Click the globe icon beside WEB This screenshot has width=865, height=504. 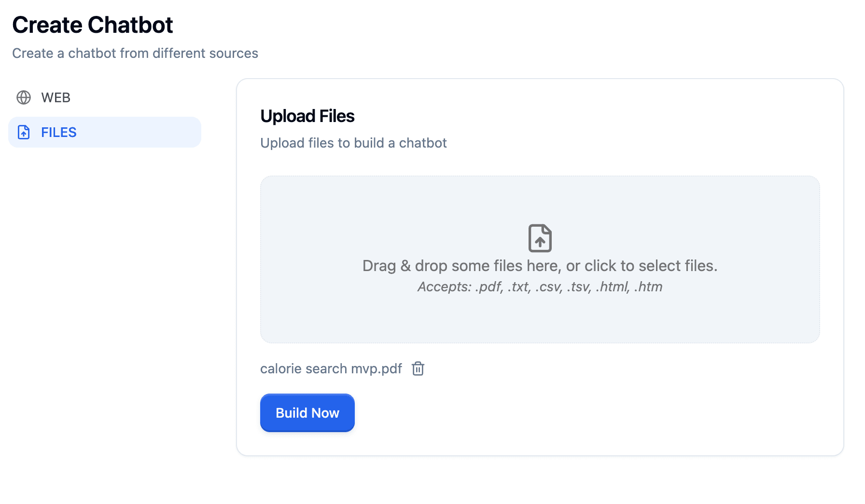coord(24,97)
